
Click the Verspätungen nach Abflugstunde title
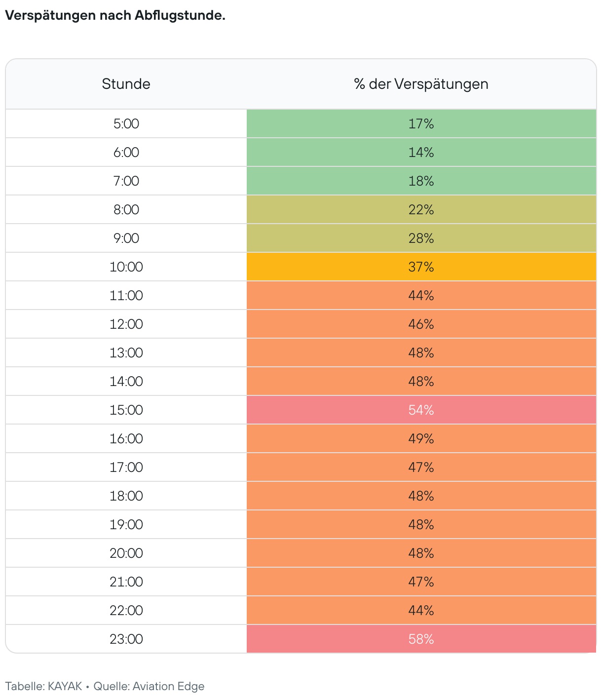tap(115, 15)
